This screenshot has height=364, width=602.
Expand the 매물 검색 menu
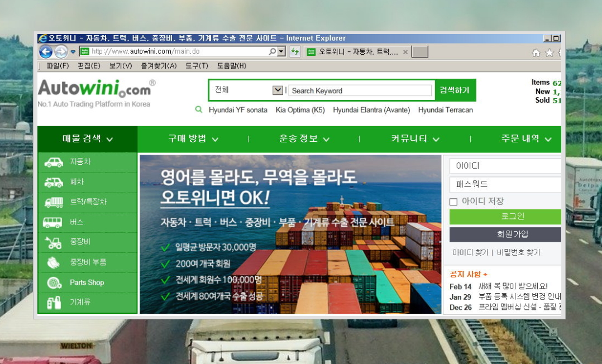click(x=88, y=139)
